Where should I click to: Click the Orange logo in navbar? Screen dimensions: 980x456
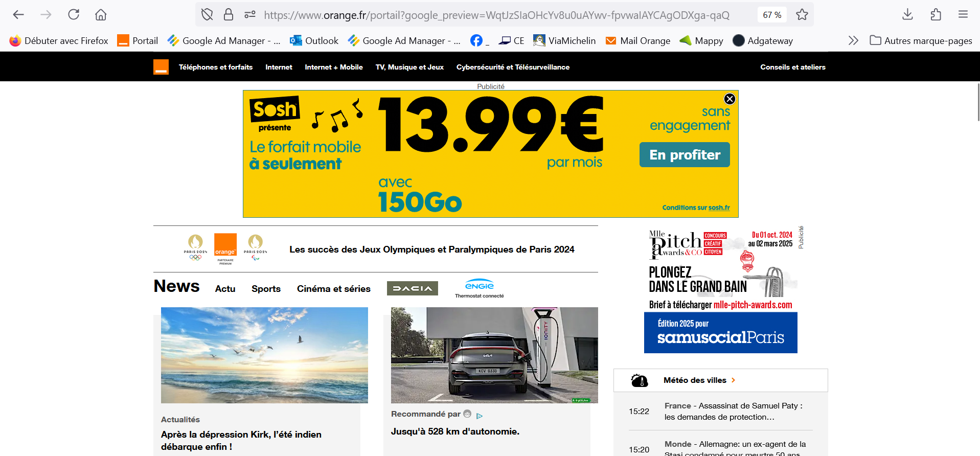click(x=161, y=67)
